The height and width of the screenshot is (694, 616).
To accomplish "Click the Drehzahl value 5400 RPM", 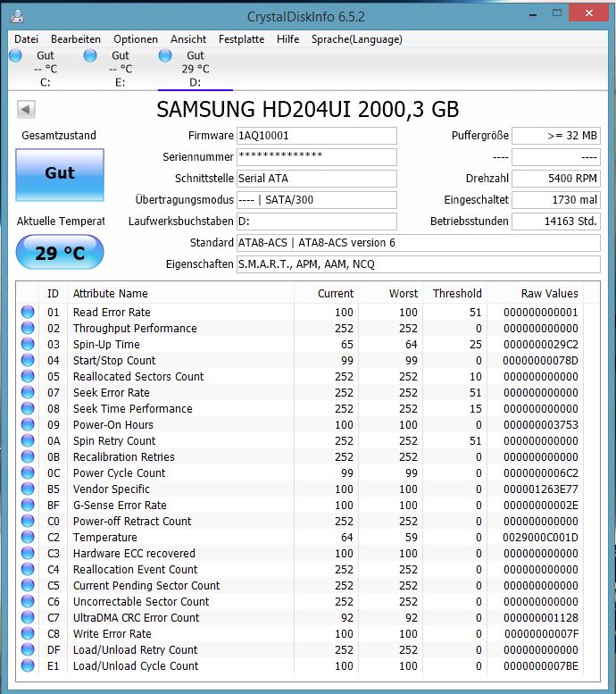I will click(x=556, y=179).
